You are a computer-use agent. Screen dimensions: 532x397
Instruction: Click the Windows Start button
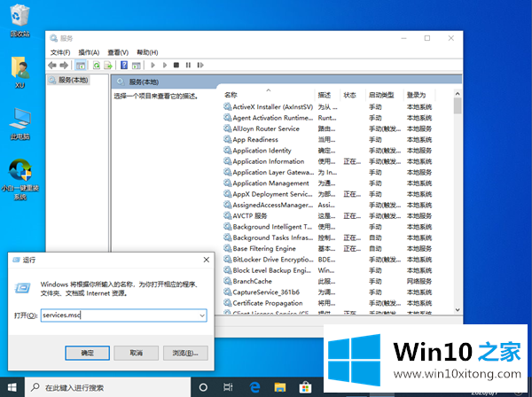12,387
